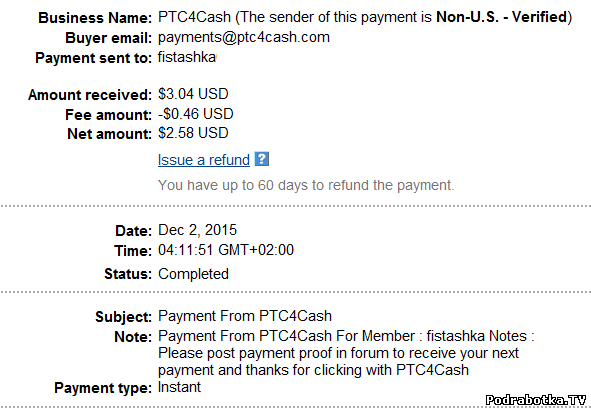Click the 60 days refund notice text
The height and width of the screenshot is (410, 591).
click(x=306, y=185)
